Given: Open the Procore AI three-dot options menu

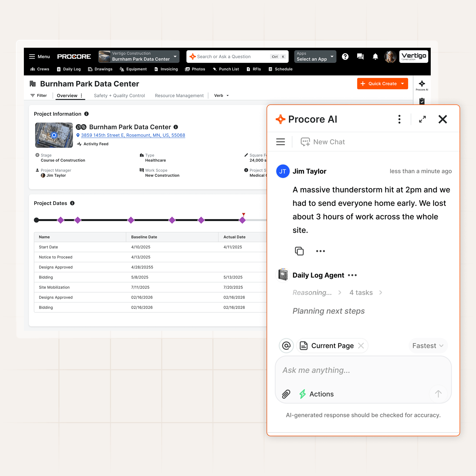Looking at the screenshot, I should coord(399,119).
